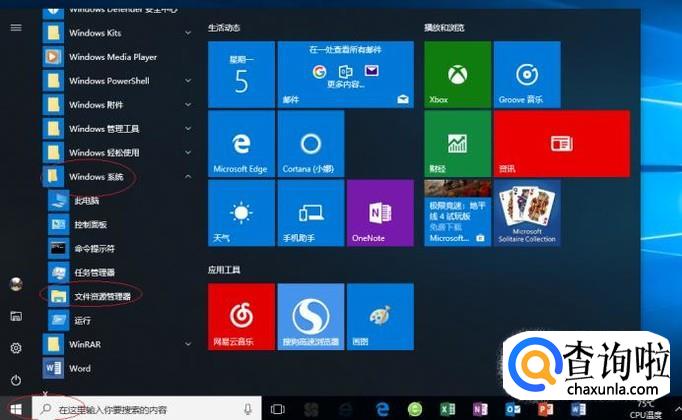This screenshot has width=682, height=420.
Task: Open the 财经 finance tile
Action: pos(458,144)
